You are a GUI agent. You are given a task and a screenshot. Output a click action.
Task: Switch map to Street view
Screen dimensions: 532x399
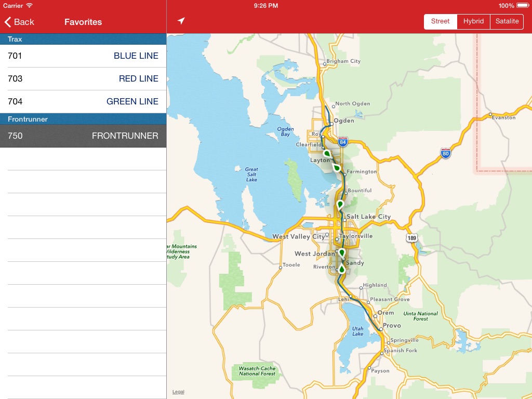pyautogui.click(x=440, y=21)
